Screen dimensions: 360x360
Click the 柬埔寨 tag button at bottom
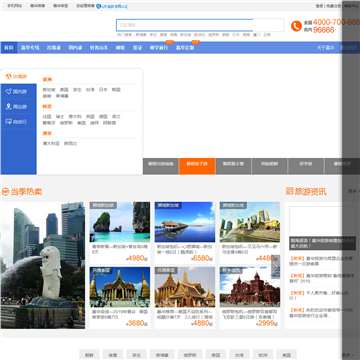[162, 355]
